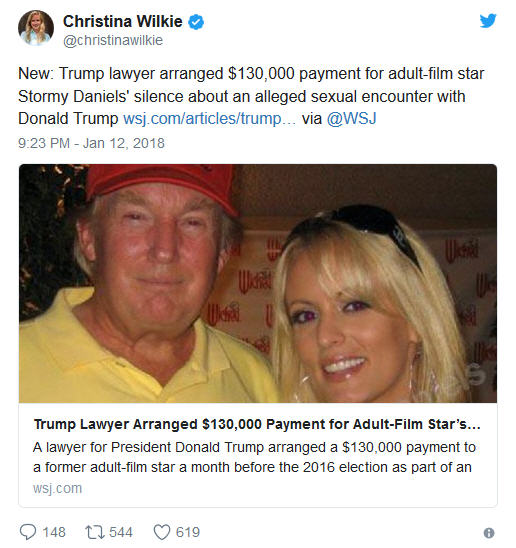The width and height of the screenshot is (516, 548).
Task: Click the tweet body text starting 'New: Trump lawyer'
Action: point(251,96)
